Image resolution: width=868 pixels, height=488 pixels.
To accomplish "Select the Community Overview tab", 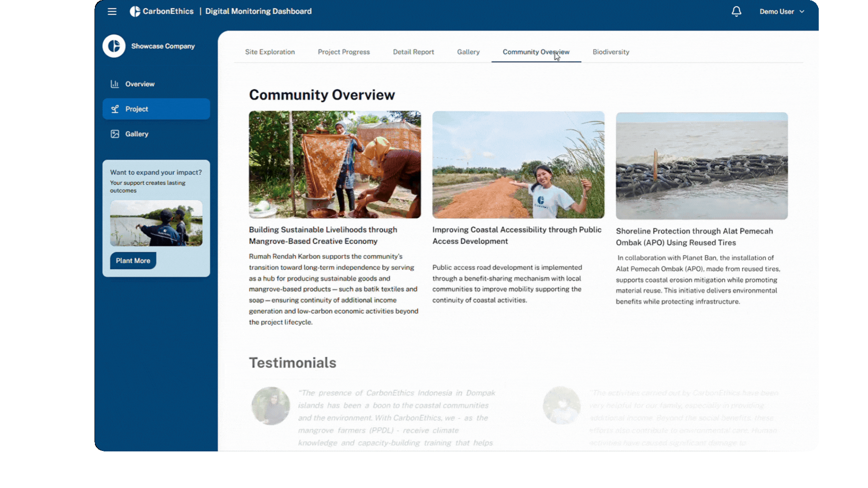I will [x=536, y=52].
